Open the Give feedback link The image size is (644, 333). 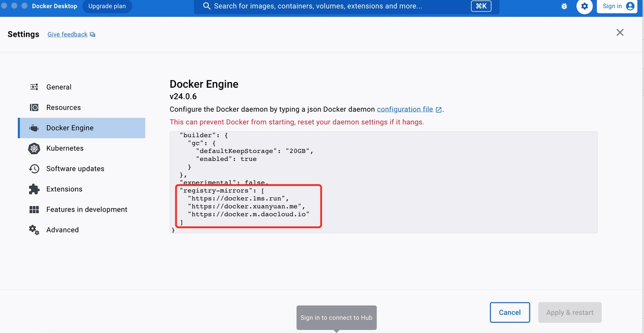[67, 35]
